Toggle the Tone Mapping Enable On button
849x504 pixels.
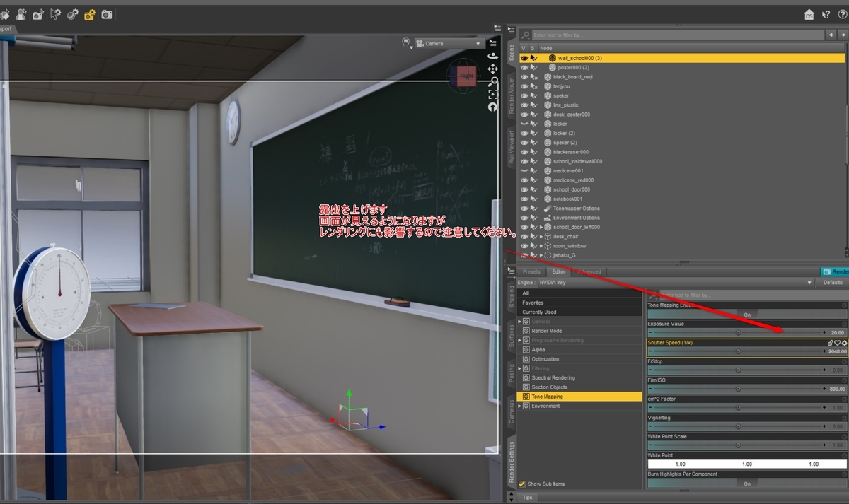point(747,314)
